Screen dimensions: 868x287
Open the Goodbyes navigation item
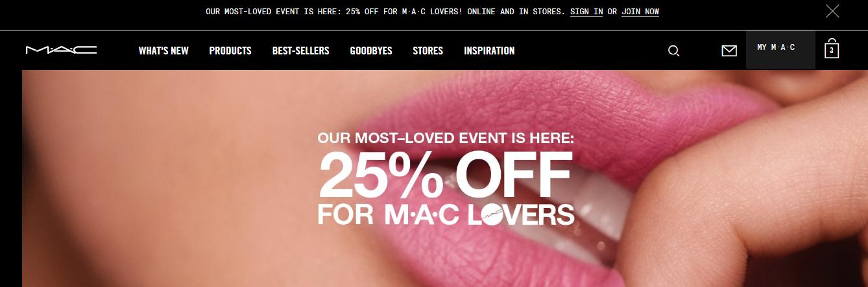pyautogui.click(x=371, y=51)
